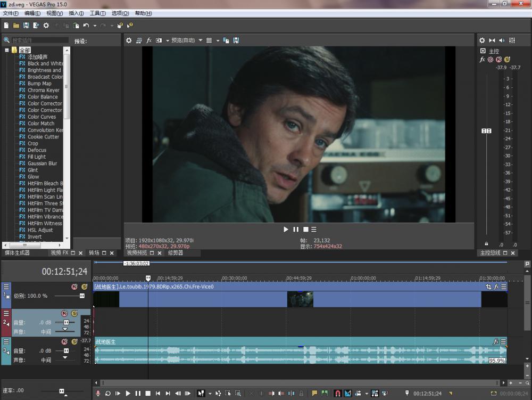532x400 pixels.
Task: Click the downmix output icon in master bus
Action: (x=492, y=40)
